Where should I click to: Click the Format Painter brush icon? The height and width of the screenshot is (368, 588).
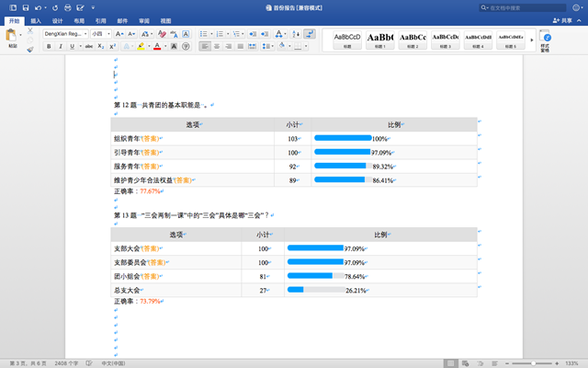29,50
